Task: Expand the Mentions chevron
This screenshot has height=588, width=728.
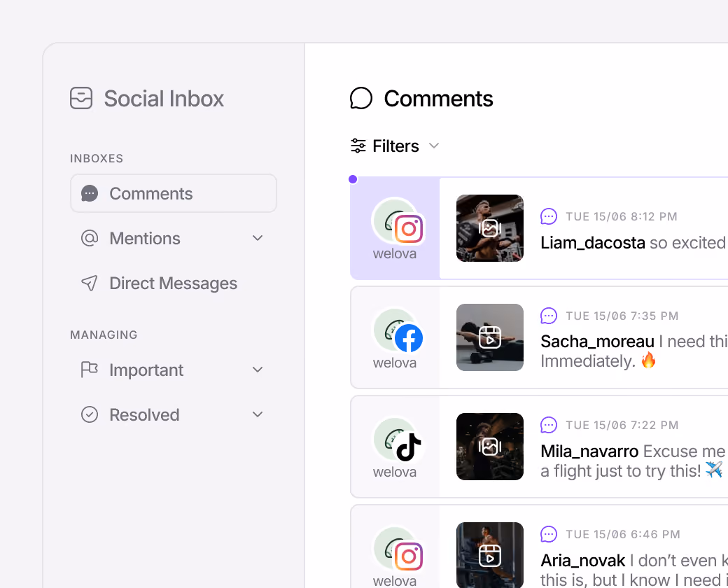Action: pos(258,238)
